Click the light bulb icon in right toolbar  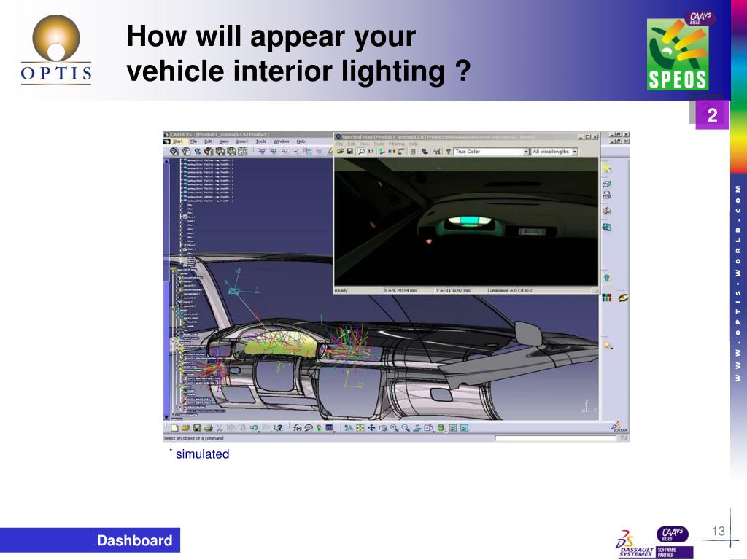(x=607, y=278)
